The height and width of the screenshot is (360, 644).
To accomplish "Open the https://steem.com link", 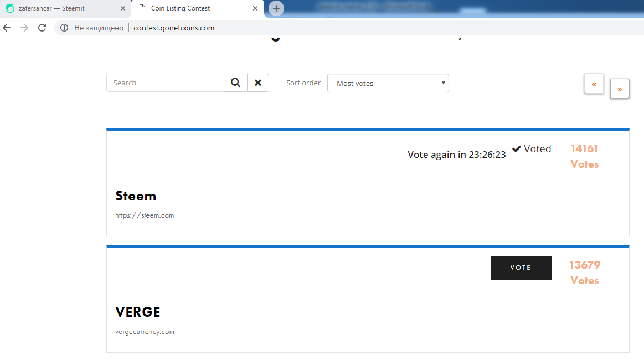I will coord(145,215).
